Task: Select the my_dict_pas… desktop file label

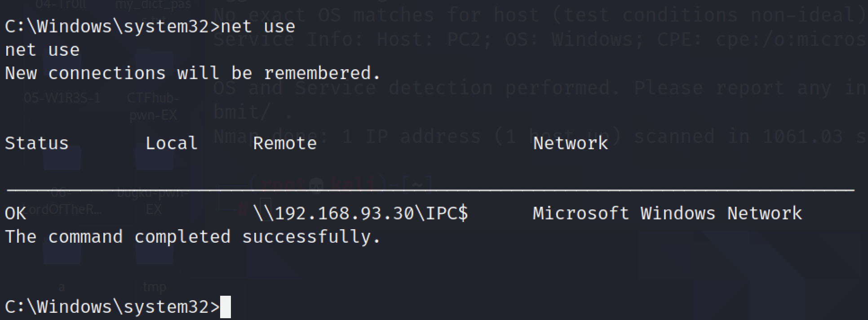Action: [153, 5]
